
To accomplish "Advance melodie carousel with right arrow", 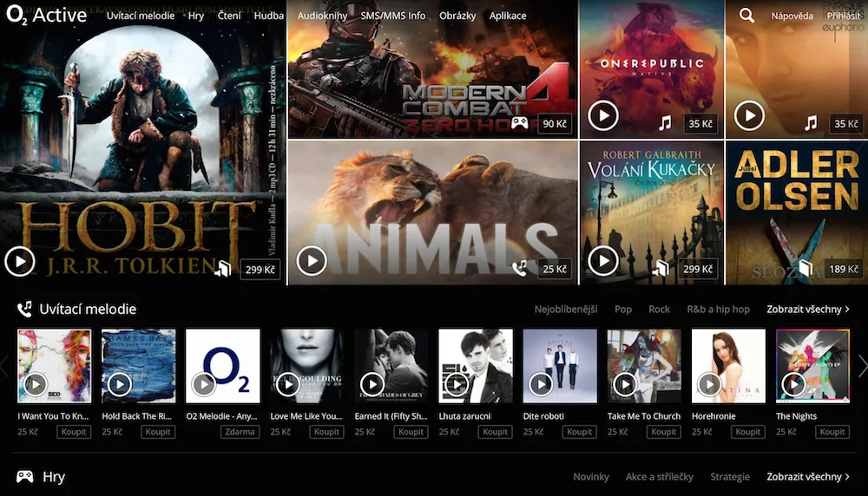I will pyautogui.click(x=863, y=366).
